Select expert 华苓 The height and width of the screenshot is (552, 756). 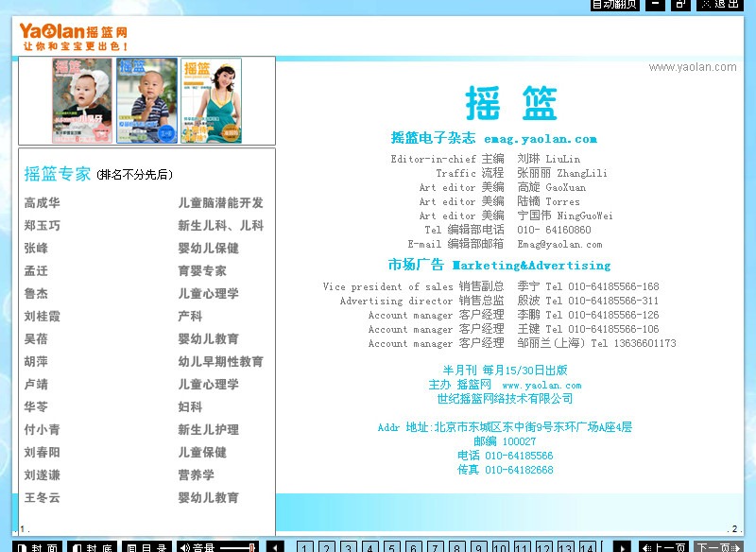click(36, 406)
